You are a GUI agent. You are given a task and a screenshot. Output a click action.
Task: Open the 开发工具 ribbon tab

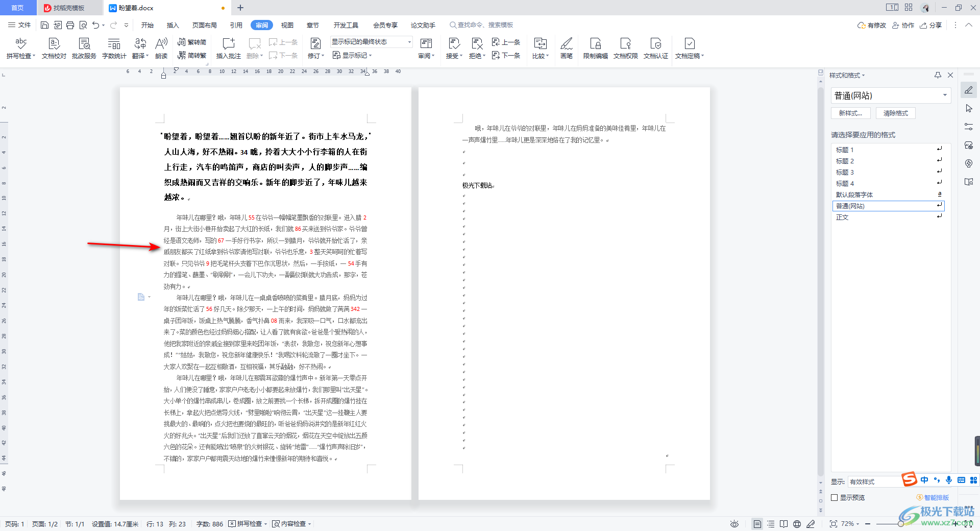click(346, 25)
